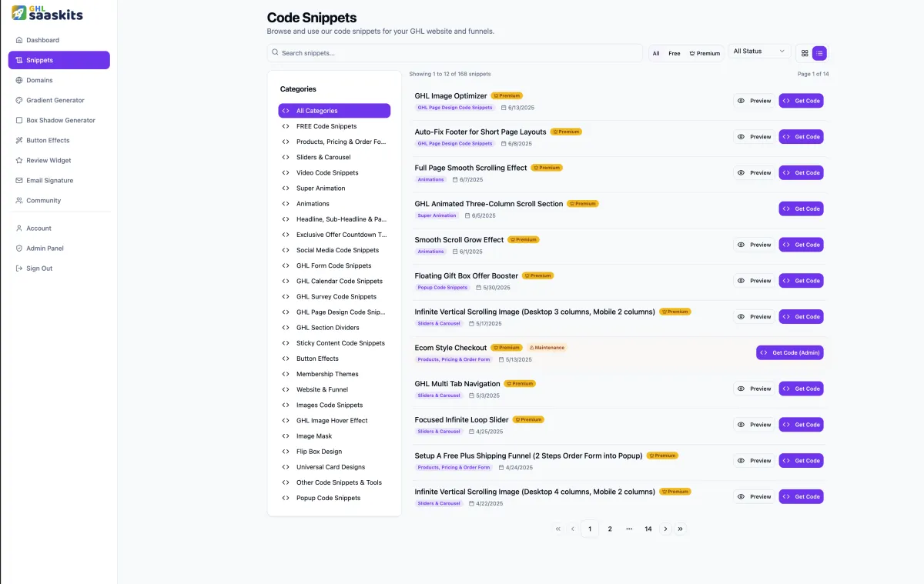Screen dimensions: 924x584
Task: Focus the Search snippets field
Action: click(455, 53)
